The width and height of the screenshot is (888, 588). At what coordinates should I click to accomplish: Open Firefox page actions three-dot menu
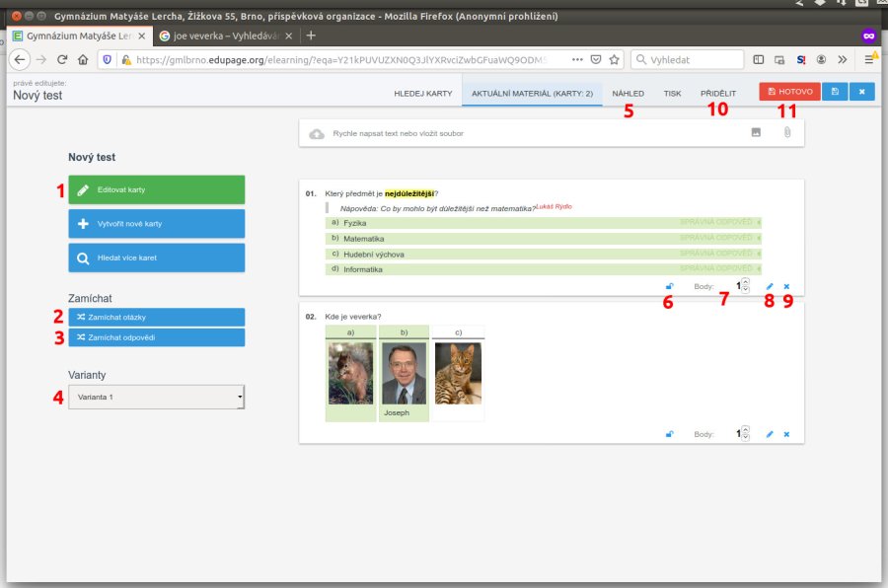(576, 59)
